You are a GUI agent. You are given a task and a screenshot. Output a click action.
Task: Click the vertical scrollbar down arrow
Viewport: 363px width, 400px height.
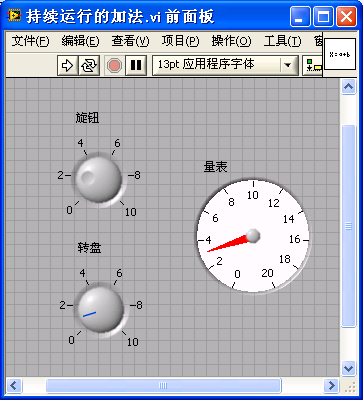point(349,368)
